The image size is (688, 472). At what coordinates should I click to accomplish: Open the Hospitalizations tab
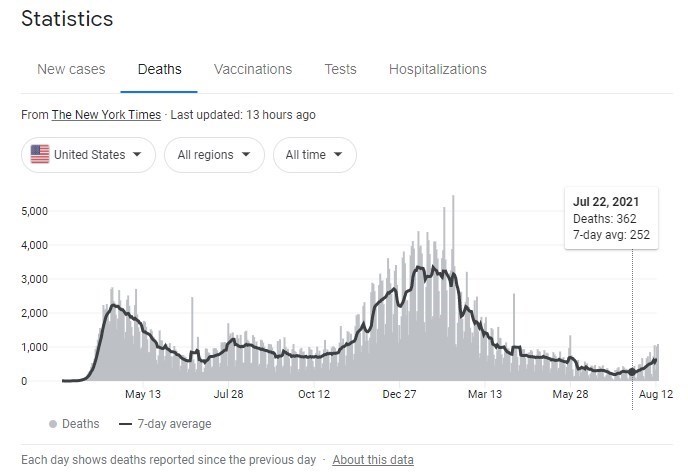pyautogui.click(x=437, y=69)
